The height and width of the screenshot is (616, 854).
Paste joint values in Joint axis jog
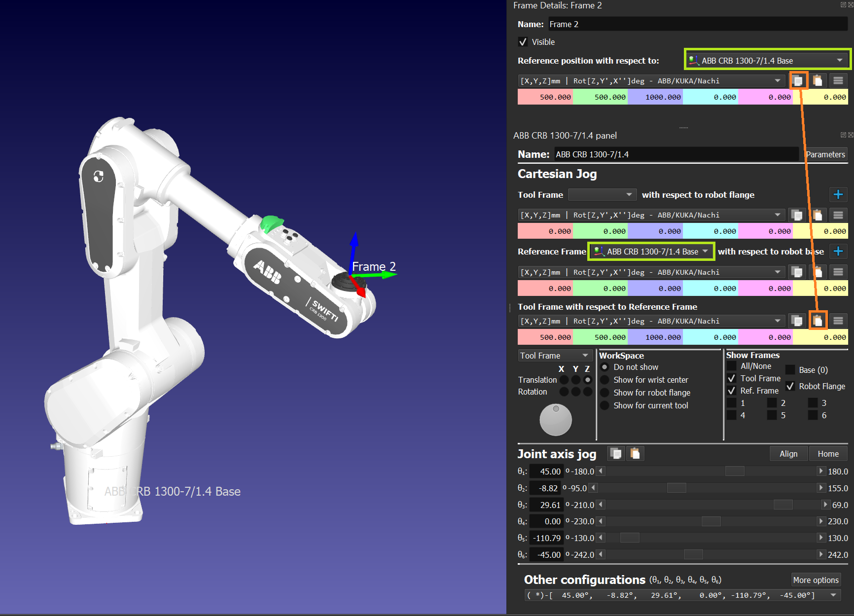(x=635, y=453)
